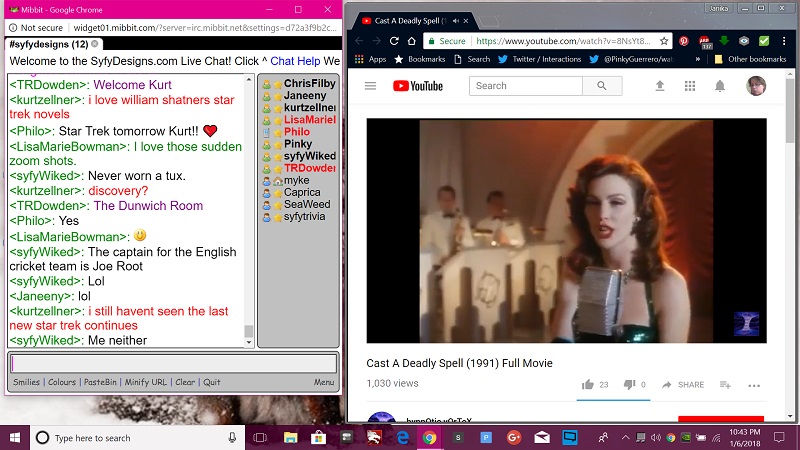Click the Cortana search box
800x450 pixels.
(x=137, y=438)
